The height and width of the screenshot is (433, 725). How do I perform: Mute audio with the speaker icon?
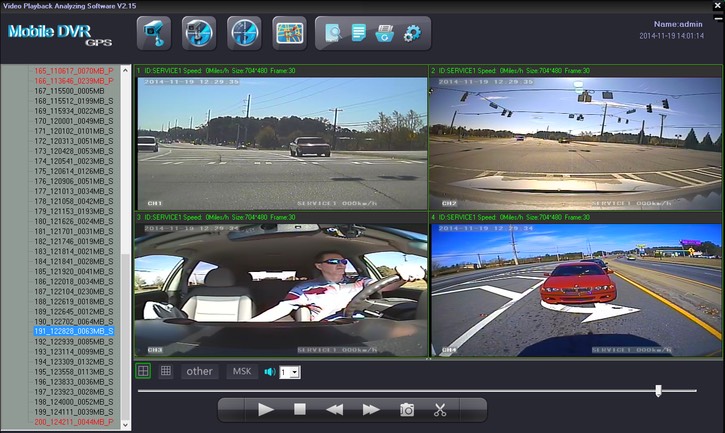(269, 372)
